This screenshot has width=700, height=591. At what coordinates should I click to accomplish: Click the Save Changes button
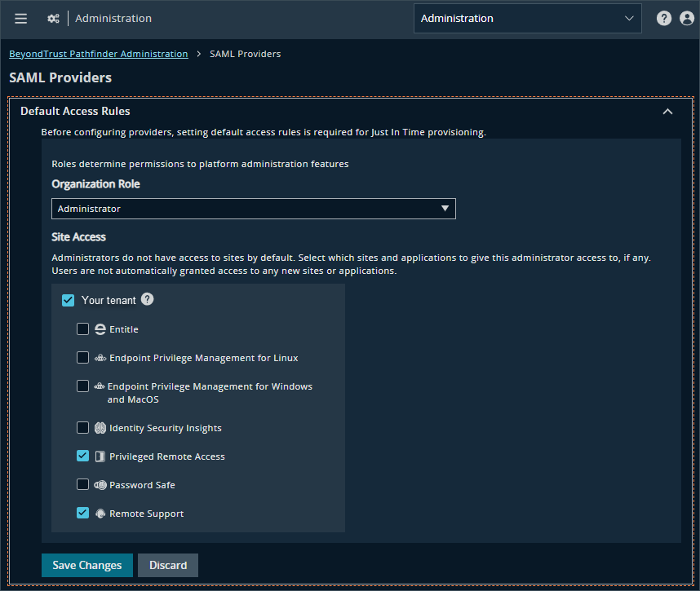[x=87, y=565]
